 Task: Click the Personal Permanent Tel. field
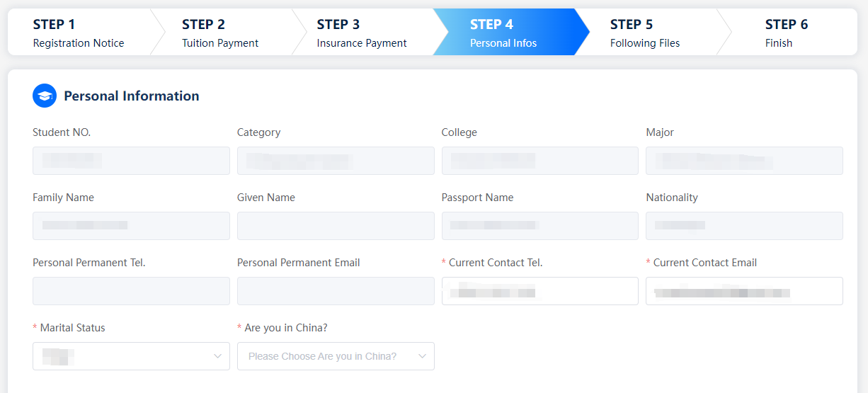(x=131, y=291)
